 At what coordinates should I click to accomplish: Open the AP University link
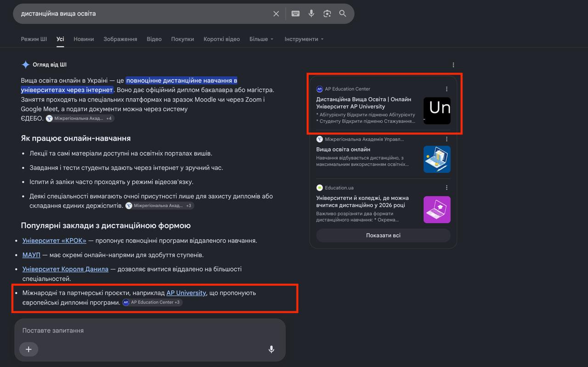pyautogui.click(x=186, y=293)
